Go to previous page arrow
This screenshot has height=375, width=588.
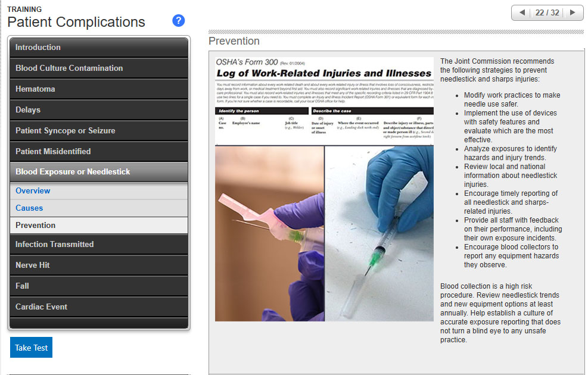(522, 12)
